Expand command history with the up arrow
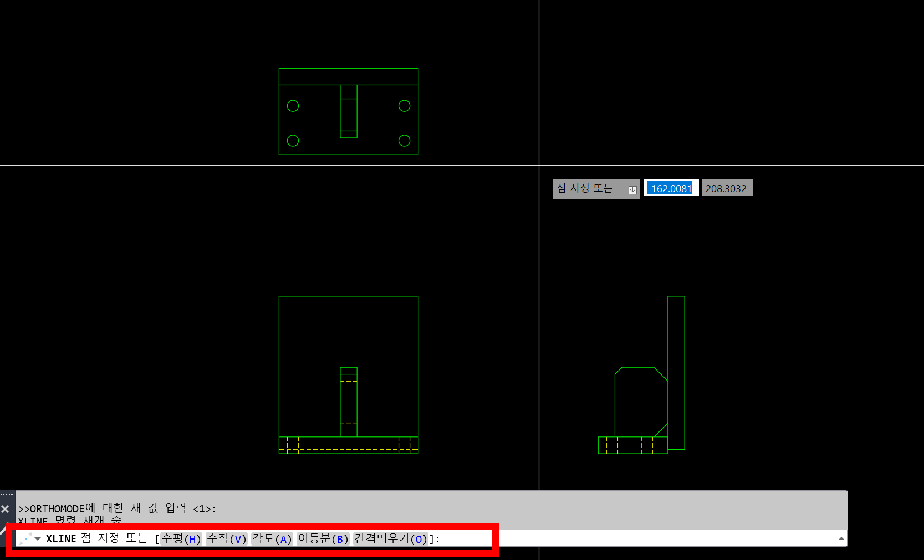 pos(841,538)
